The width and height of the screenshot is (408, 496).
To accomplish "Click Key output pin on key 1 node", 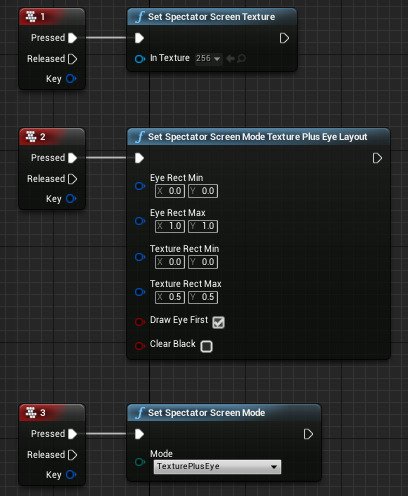I will 71,79.
